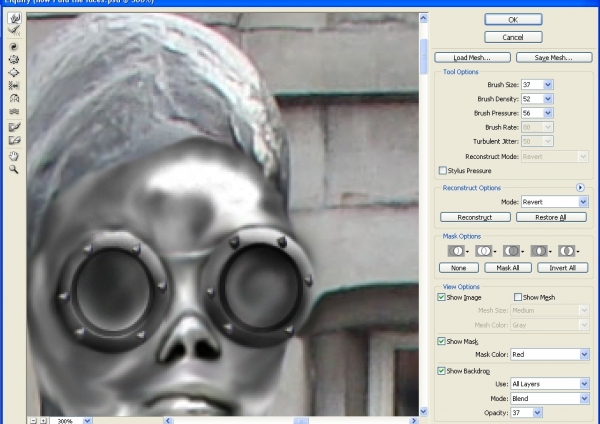Open the Opacity dropdown arrow

[537, 413]
